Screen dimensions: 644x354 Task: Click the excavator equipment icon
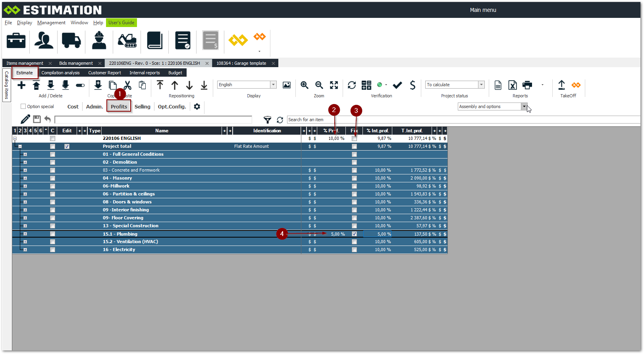127,41
